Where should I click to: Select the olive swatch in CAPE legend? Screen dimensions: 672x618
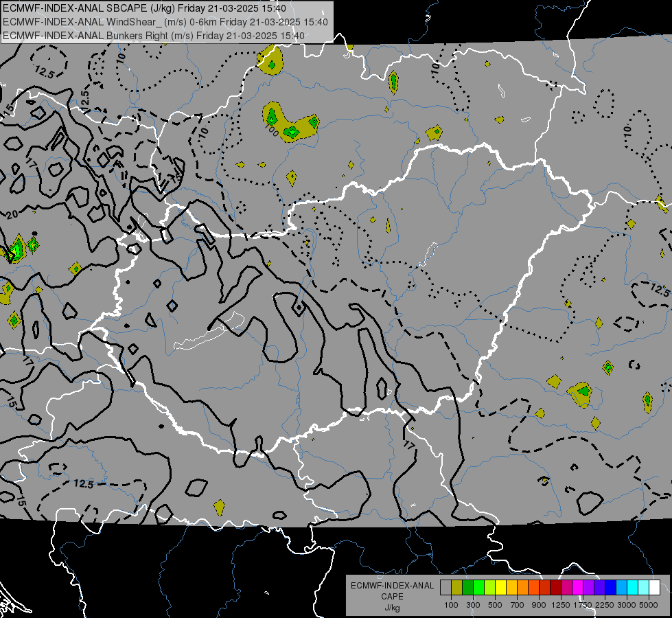457,588
